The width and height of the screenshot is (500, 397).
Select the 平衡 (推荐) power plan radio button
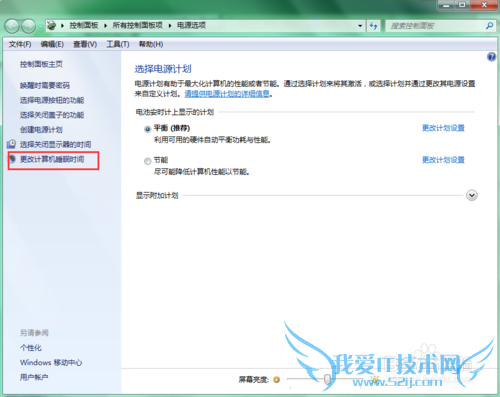[147, 129]
